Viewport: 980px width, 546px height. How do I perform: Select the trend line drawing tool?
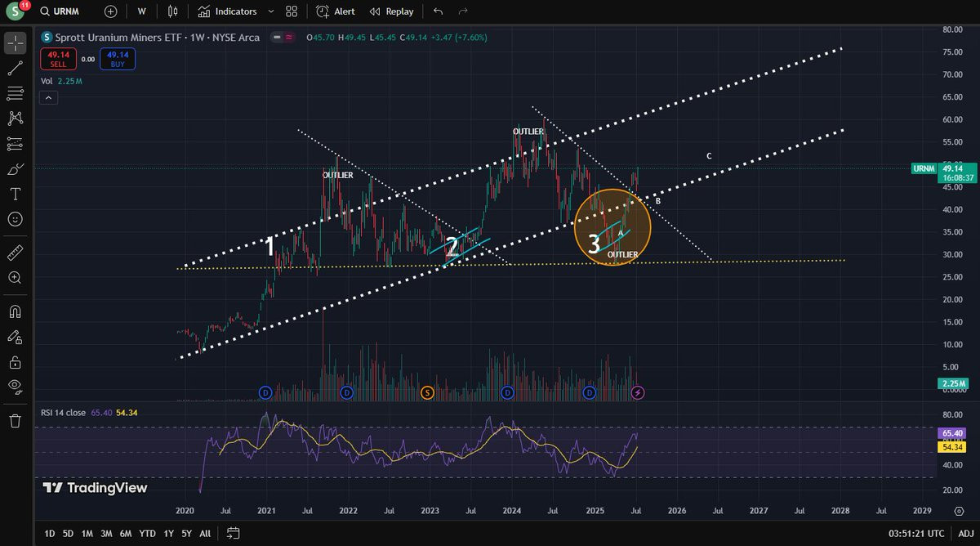click(15, 68)
